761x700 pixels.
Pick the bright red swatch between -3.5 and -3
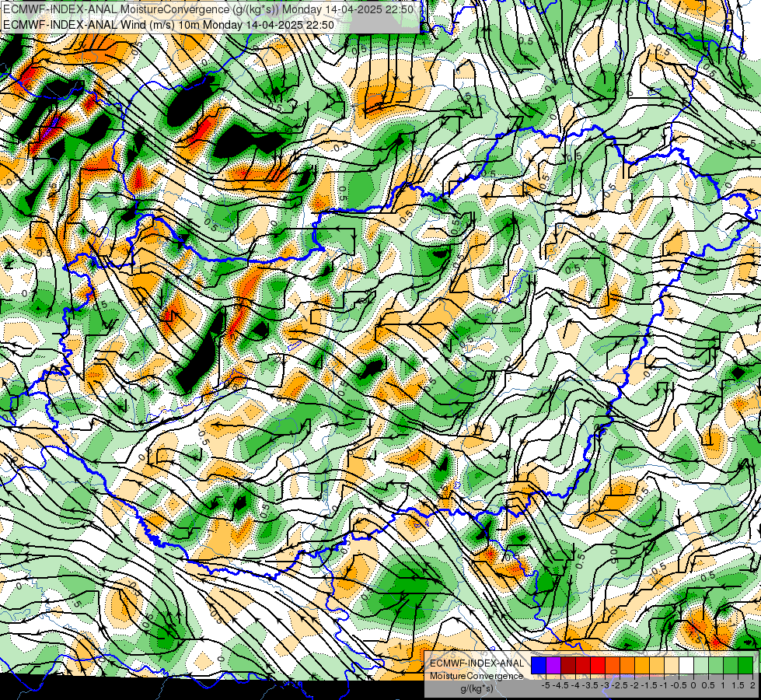(x=598, y=665)
